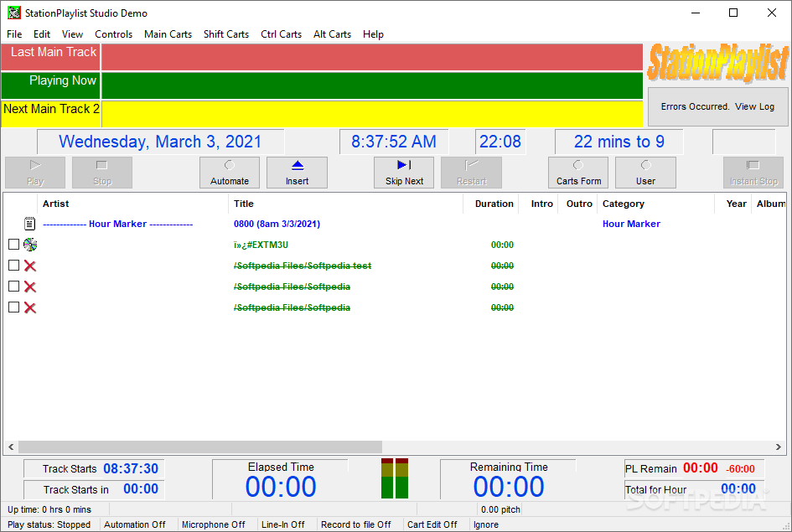The image size is (792, 532).
Task: Click the audio level VU meter
Action: [x=395, y=478]
